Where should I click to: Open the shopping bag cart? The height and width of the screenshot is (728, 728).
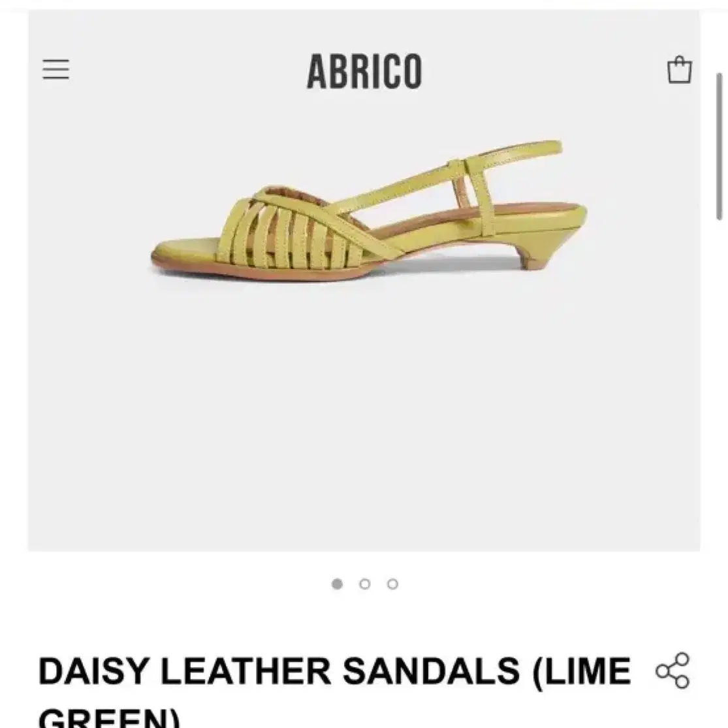click(679, 70)
